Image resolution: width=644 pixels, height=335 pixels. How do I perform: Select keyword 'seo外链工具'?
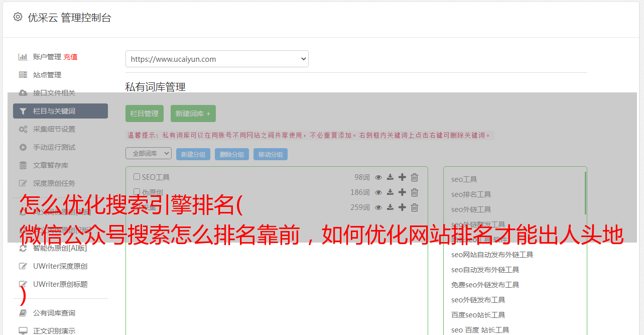pos(471,209)
